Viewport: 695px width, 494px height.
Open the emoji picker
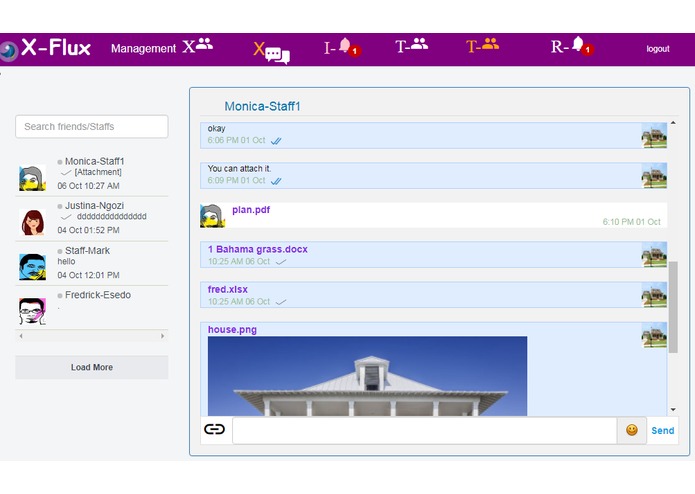pos(632,430)
